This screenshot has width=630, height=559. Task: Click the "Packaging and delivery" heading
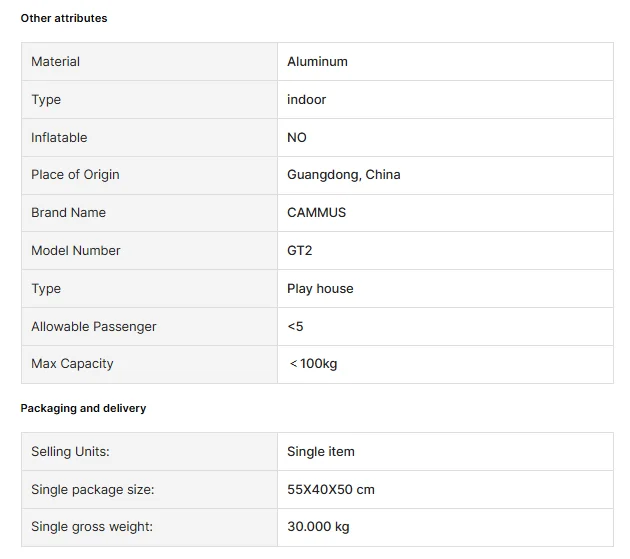coord(83,408)
